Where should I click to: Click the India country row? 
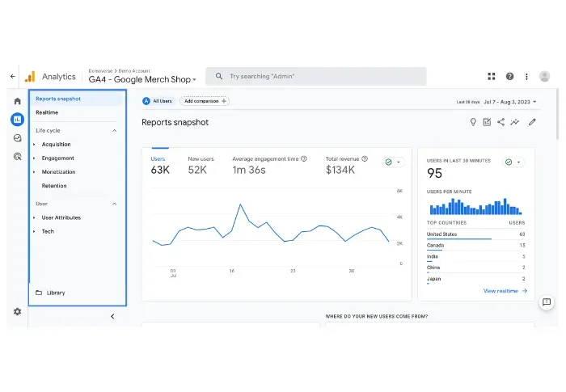tap(475, 257)
